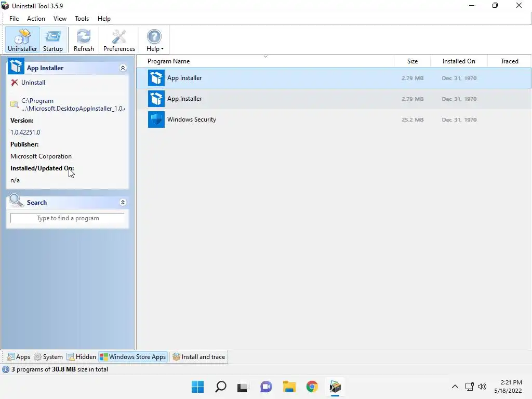This screenshot has height=399, width=532.
Task: Click the version 1.0.42251.0 text
Action: [x=25, y=132]
